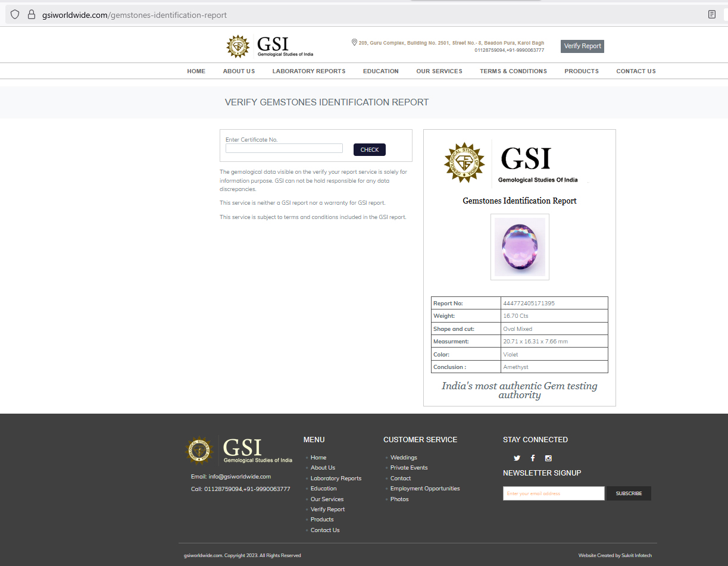Click the location pin icon beside address
This screenshot has height=566, width=728.
point(355,42)
